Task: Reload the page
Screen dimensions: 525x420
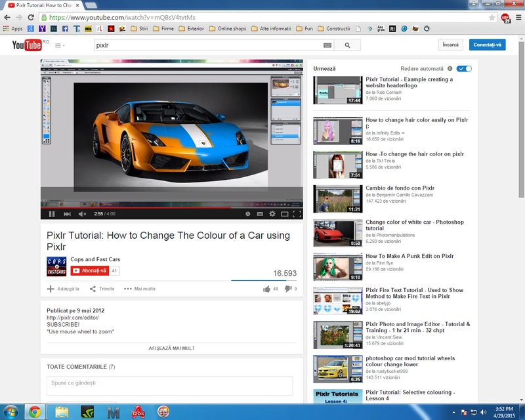Action: tap(31, 18)
